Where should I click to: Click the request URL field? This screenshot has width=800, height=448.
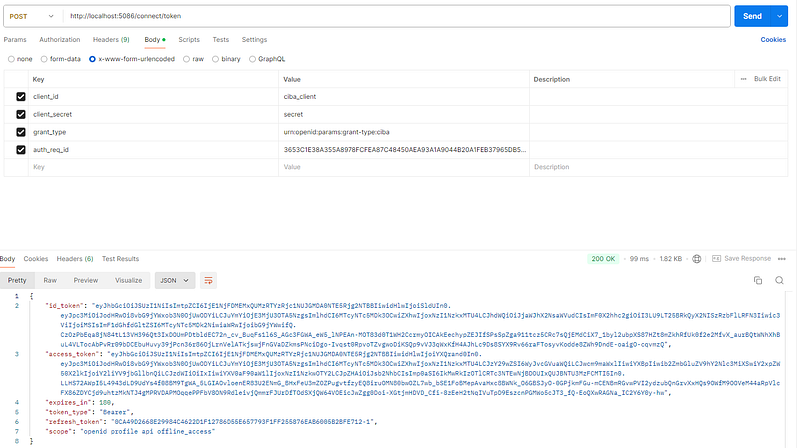(397, 16)
